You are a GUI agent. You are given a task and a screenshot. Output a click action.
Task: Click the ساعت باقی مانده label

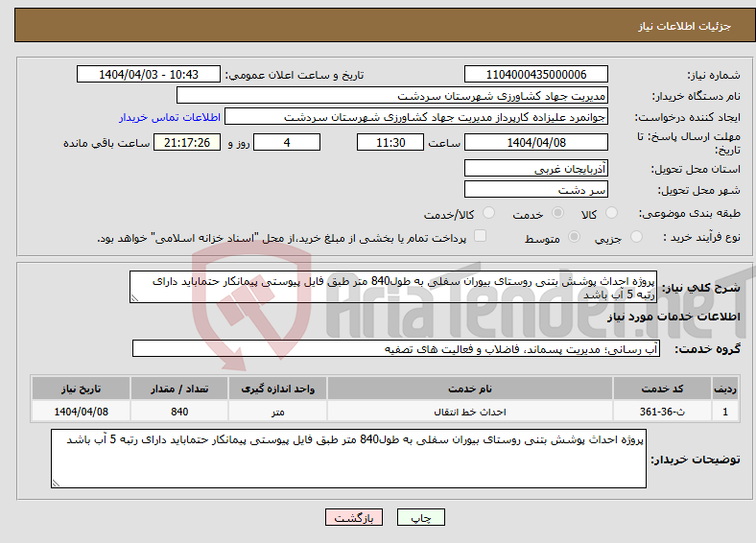[106, 143]
